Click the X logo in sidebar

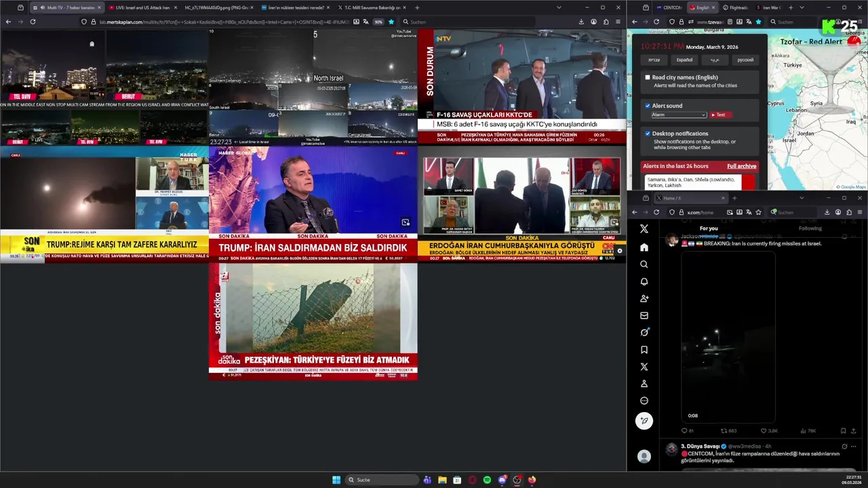[x=644, y=229]
